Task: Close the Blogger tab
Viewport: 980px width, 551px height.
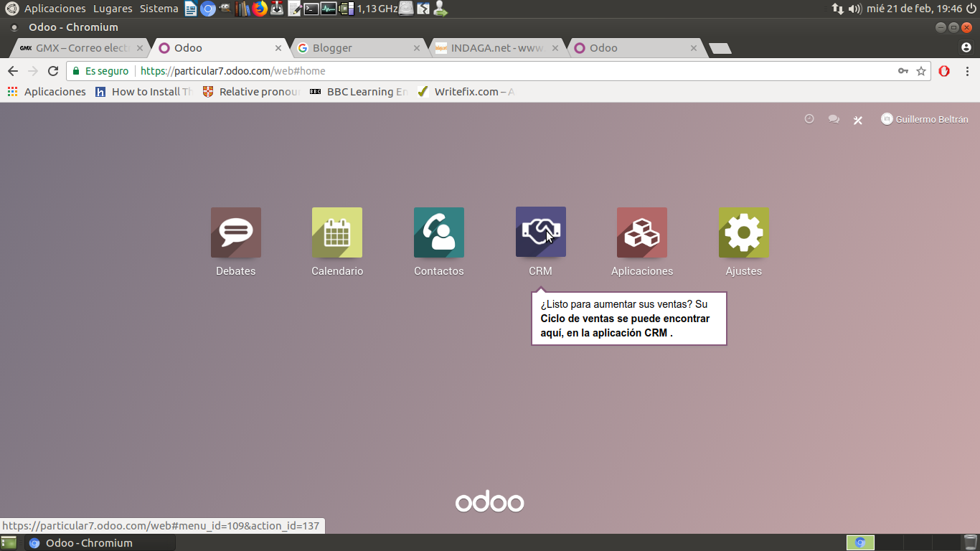Action: 417,48
